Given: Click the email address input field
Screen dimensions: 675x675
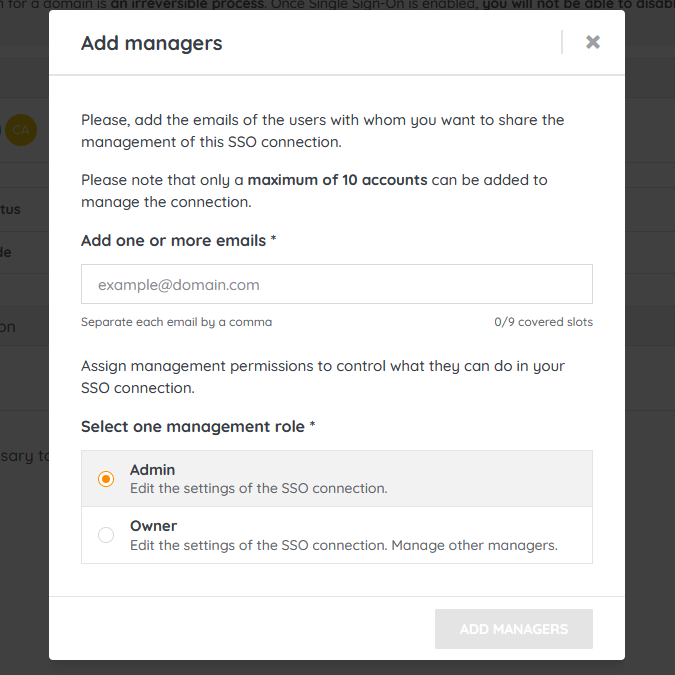Looking at the screenshot, I should pyautogui.click(x=336, y=284).
